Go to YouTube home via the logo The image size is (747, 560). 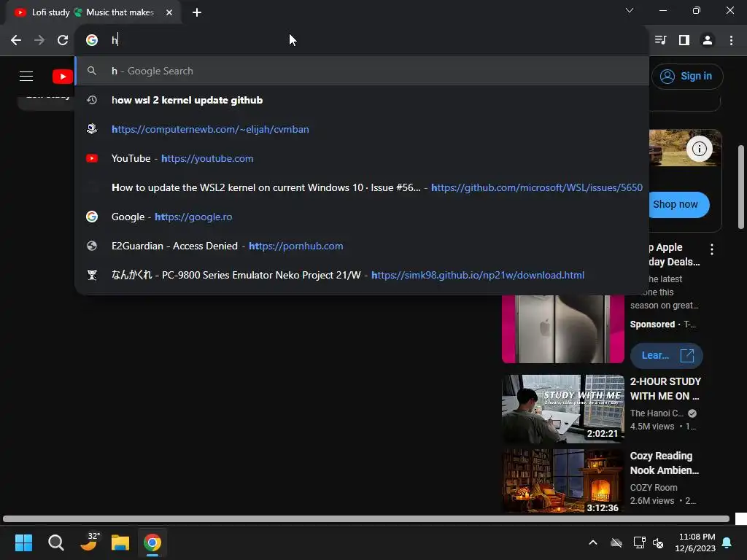tap(63, 76)
